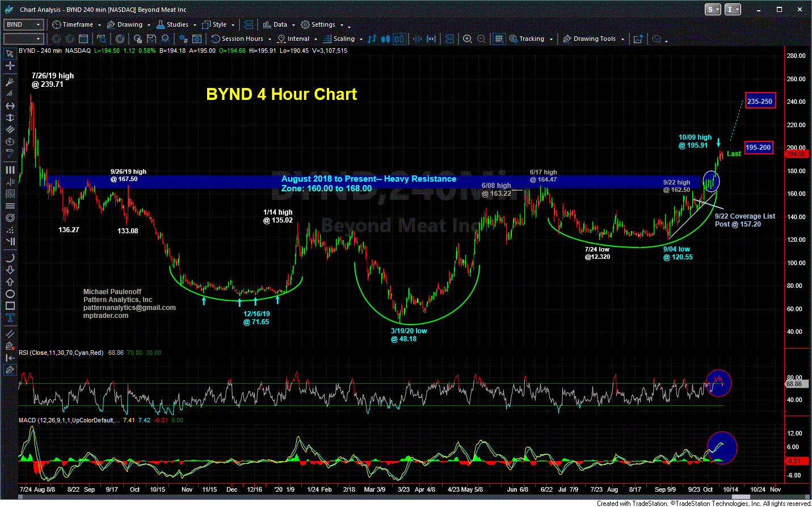The height and width of the screenshot is (507, 812).
Task: Select the parallel lines channel tool
Action: tap(10, 129)
